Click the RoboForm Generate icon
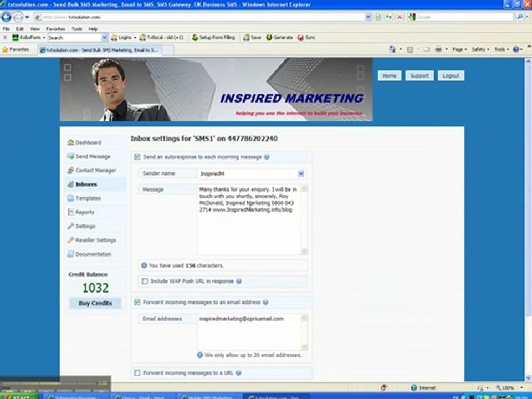The image size is (532, 399). pos(279,38)
